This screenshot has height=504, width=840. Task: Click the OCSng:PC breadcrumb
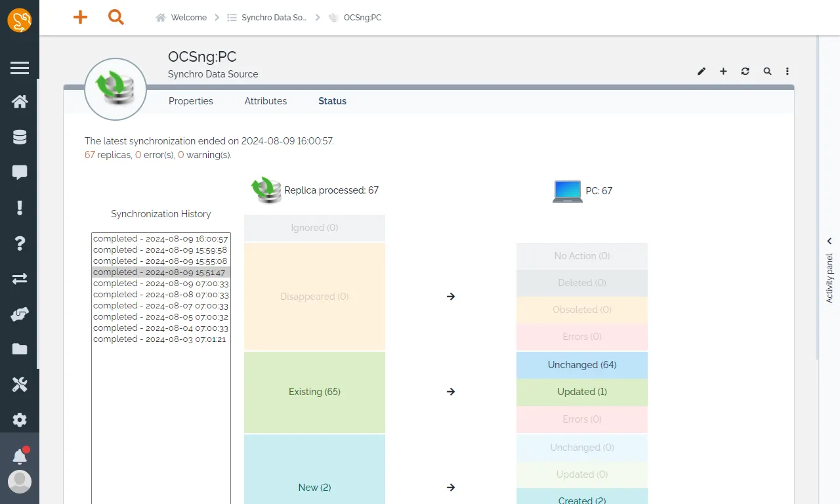click(x=362, y=18)
